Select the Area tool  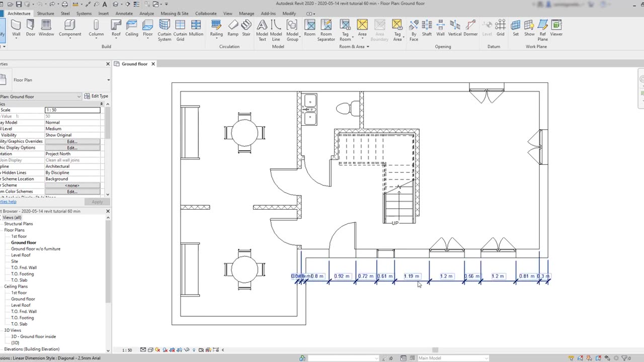coord(362,28)
